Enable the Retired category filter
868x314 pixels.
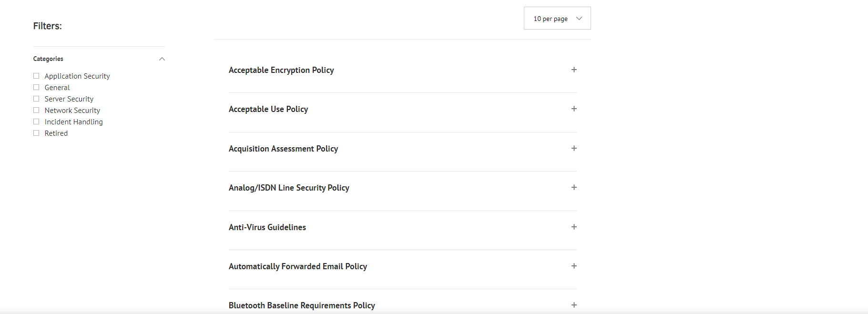point(36,133)
